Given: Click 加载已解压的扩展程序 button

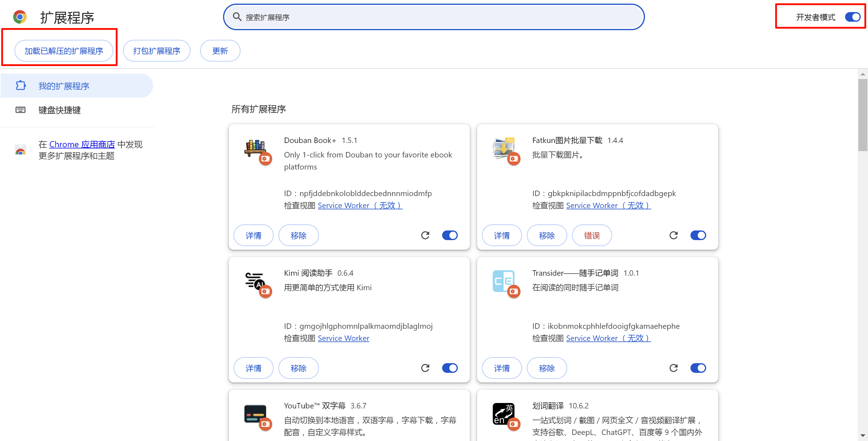Looking at the screenshot, I should click(x=64, y=51).
